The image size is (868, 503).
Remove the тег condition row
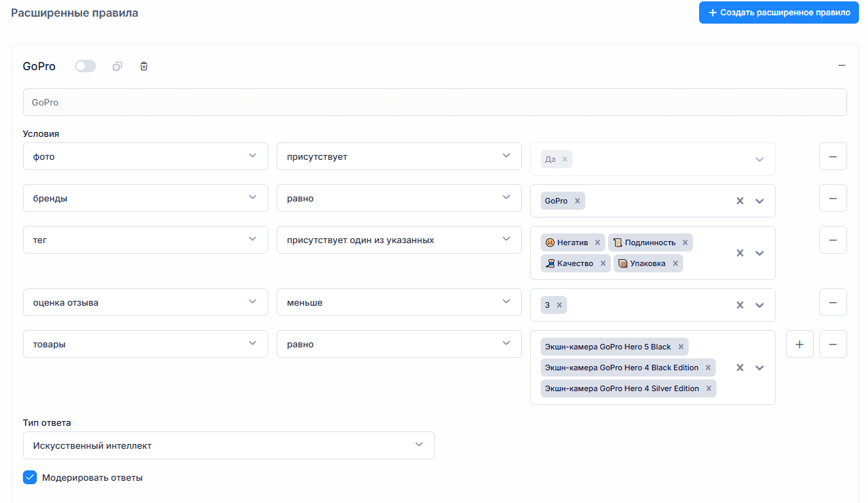pos(833,240)
